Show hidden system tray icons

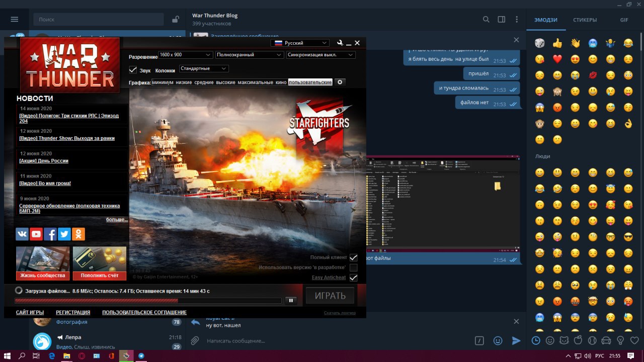point(568,355)
